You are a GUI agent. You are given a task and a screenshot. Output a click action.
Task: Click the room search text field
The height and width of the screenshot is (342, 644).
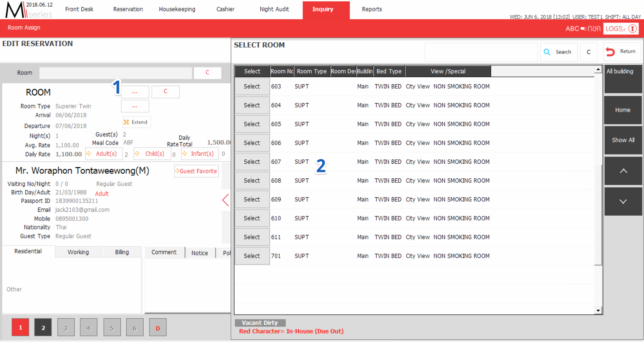(481, 52)
